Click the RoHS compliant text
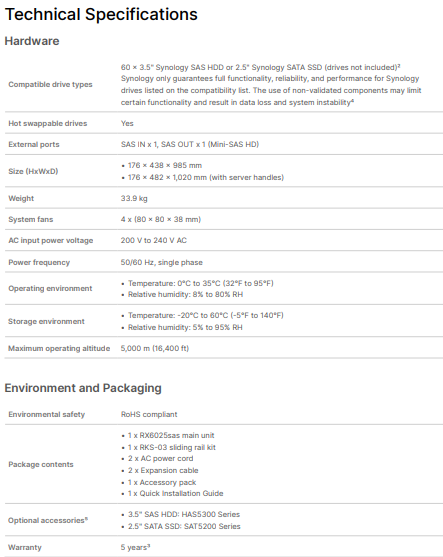This screenshot has height=557, width=443. pyautogui.click(x=149, y=414)
